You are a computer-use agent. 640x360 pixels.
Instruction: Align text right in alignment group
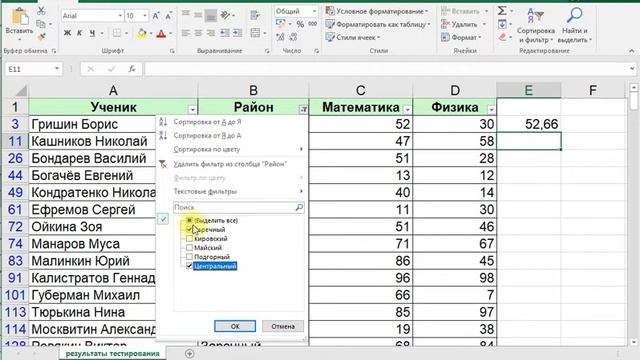click(x=211, y=33)
